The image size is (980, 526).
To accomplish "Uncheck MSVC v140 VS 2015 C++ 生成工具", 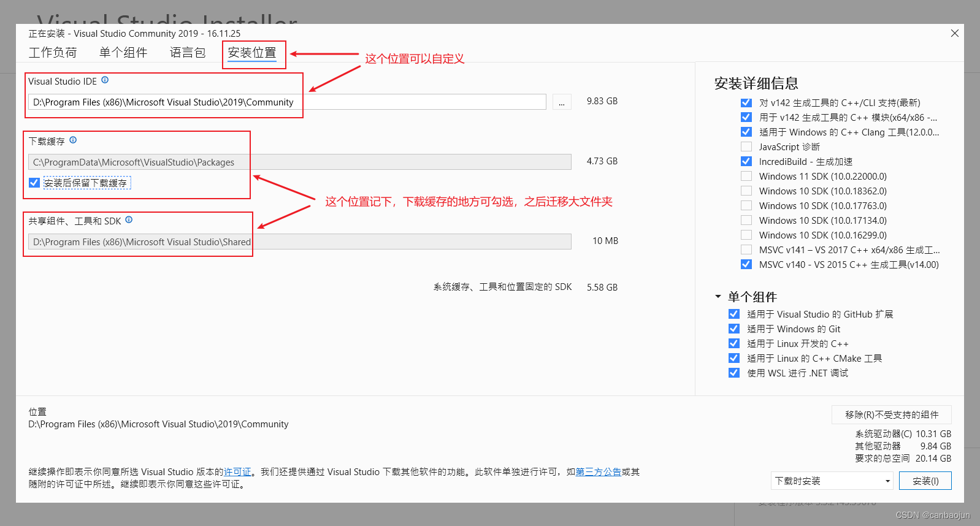I will tap(746, 264).
